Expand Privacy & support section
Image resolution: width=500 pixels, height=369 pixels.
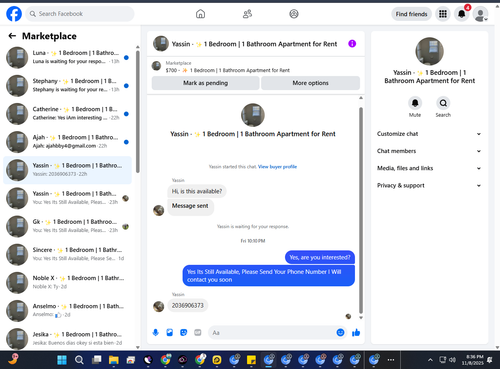429,185
